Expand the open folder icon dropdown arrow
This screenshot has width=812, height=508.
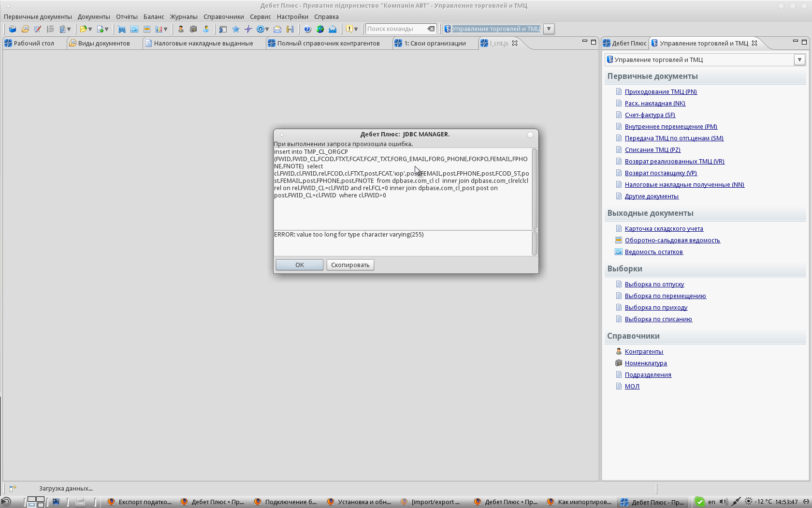(x=90, y=29)
